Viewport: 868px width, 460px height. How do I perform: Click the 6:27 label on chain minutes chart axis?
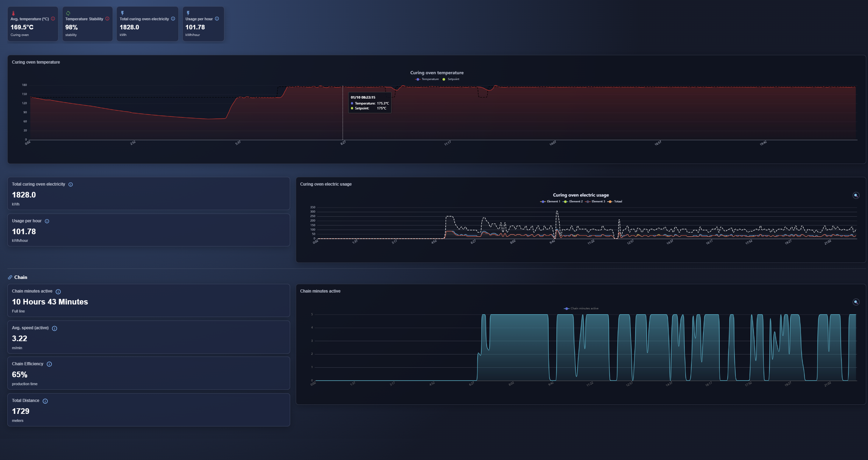pos(472,384)
